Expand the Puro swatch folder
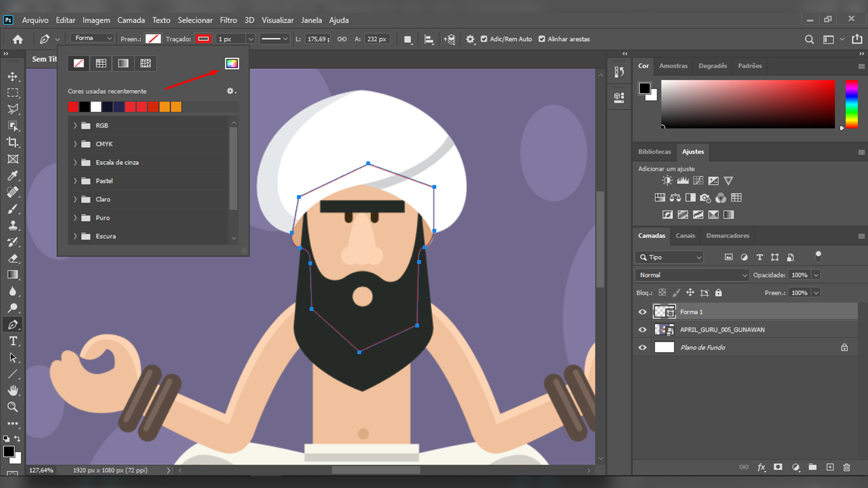 pyautogui.click(x=75, y=218)
